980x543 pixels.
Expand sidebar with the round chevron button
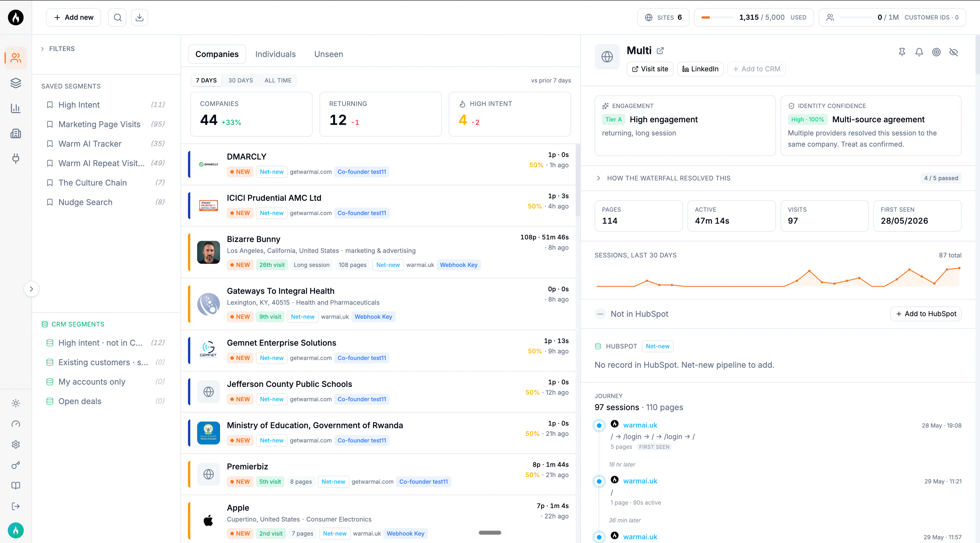click(x=31, y=289)
